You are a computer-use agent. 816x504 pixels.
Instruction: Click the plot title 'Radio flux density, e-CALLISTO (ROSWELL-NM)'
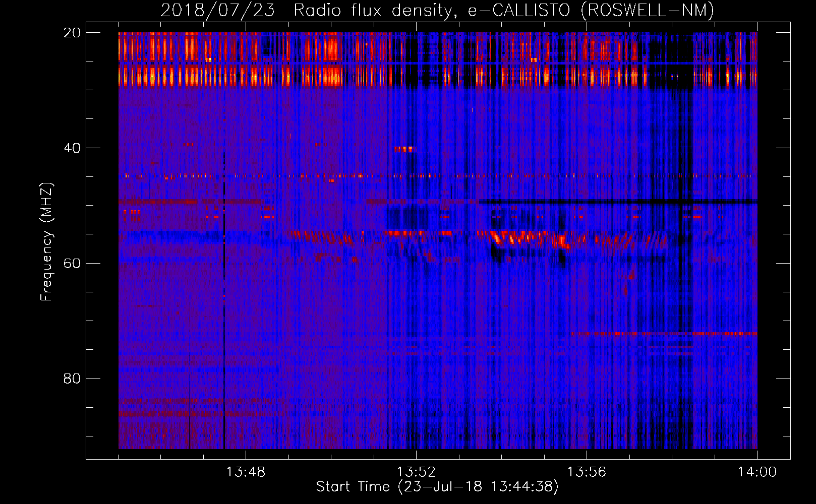tap(504, 10)
